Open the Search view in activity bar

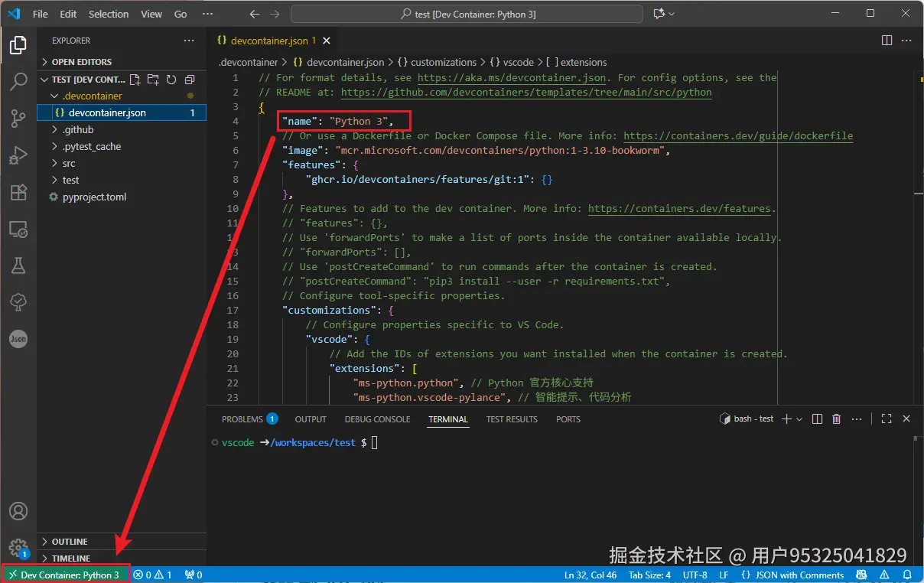click(18, 82)
